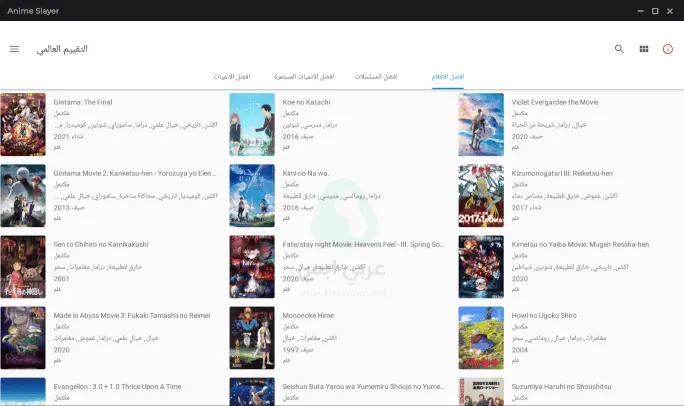The height and width of the screenshot is (406, 684).
Task: Open Kimi no Na wa. poster
Action: [252, 195]
